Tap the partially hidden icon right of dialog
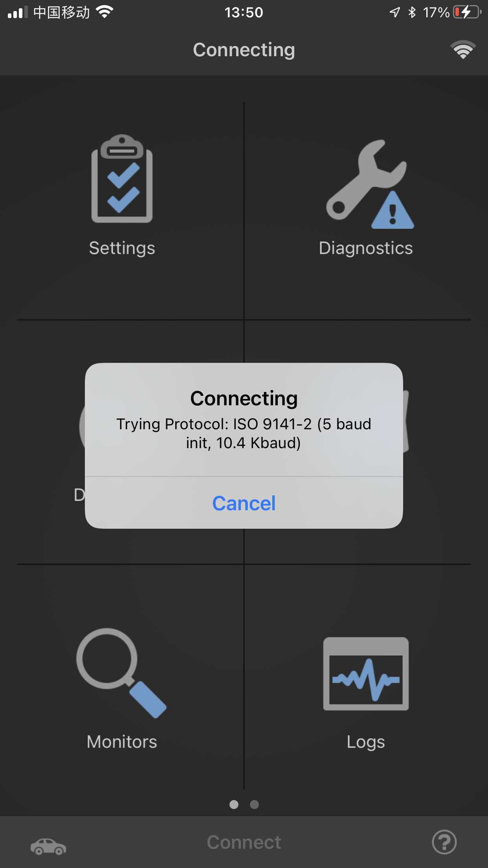 coord(406,421)
